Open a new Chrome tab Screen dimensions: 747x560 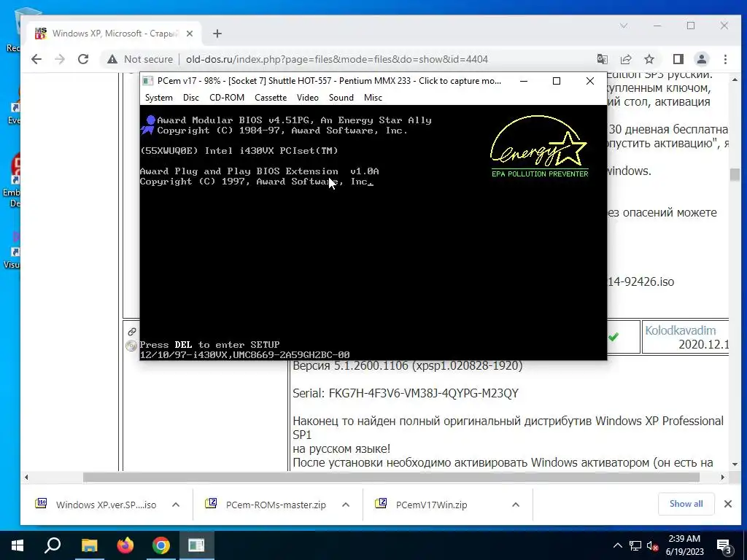tap(217, 34)
